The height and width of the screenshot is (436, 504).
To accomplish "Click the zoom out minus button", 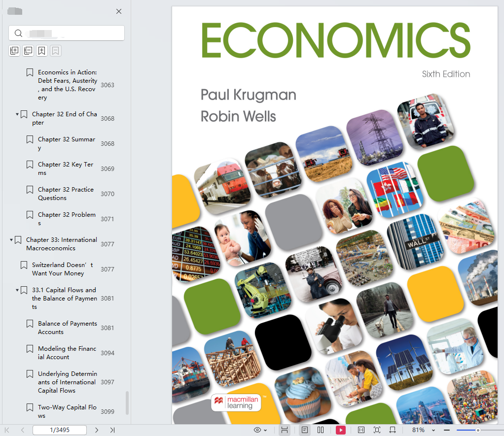I will tap(447, 430).
